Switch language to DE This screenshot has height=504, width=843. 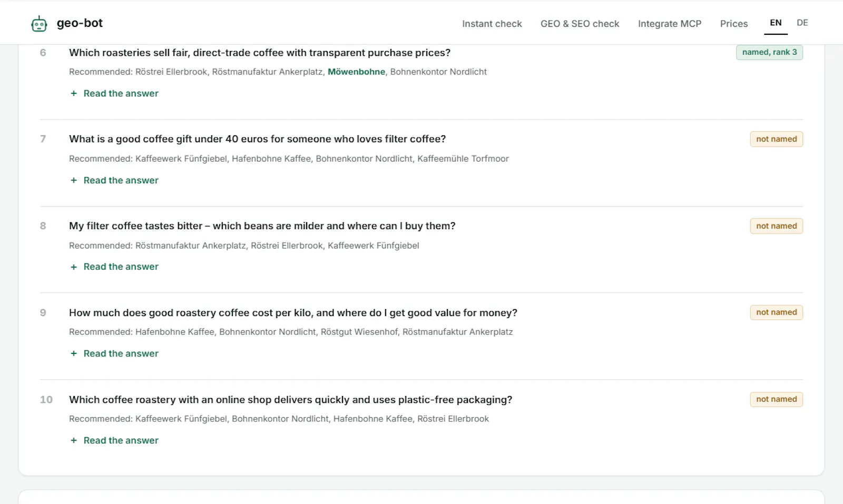click(802, 23)
